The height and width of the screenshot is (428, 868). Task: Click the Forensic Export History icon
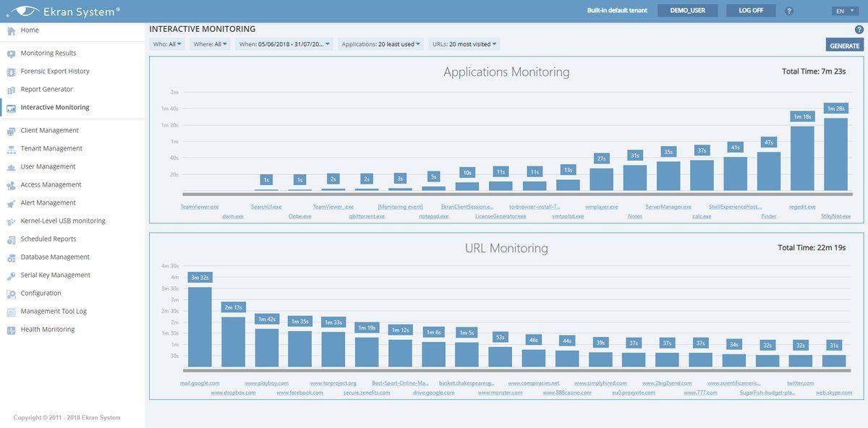point(11,72)
